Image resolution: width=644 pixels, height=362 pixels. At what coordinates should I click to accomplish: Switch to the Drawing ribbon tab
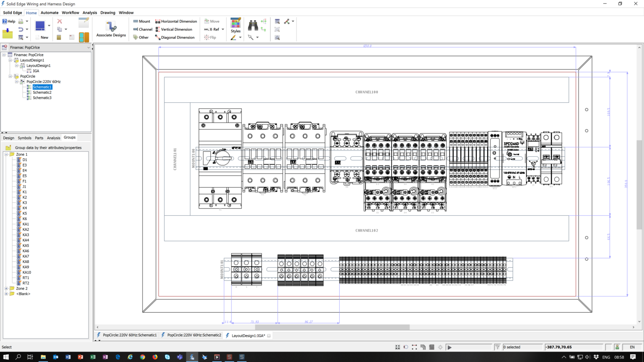click(108, 13)
